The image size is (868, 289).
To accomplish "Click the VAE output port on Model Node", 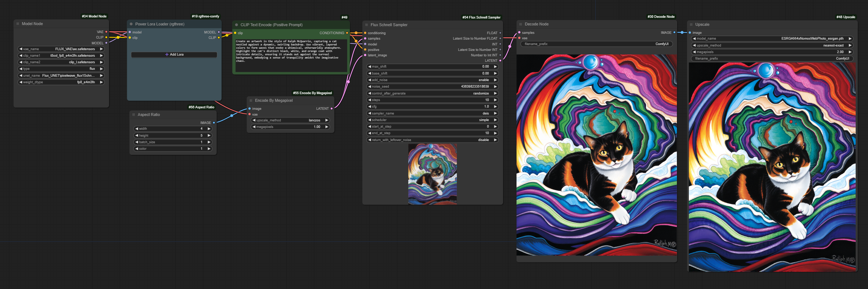I will point(106,32).
